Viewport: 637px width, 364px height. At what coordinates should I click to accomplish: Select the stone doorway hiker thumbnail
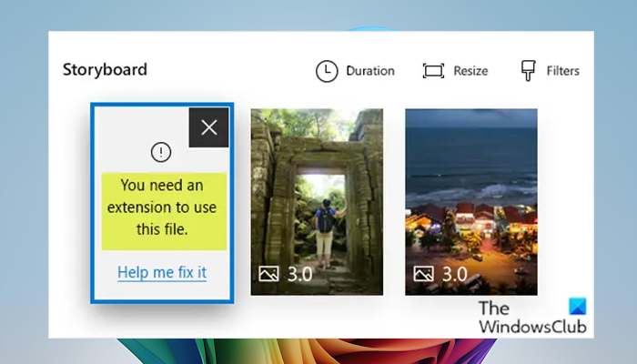(317, 202)
